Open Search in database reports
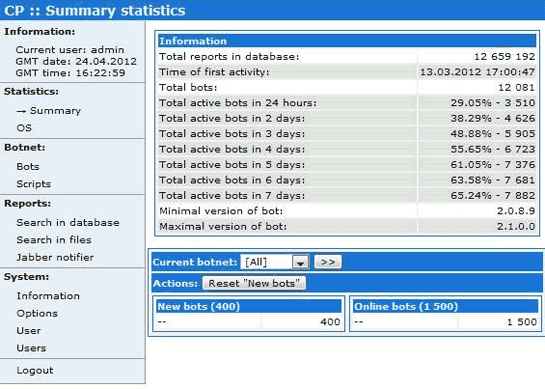Image resolution: width=545 pixels, height=389 pixels. pyautogui.click(x=68, y=222)
